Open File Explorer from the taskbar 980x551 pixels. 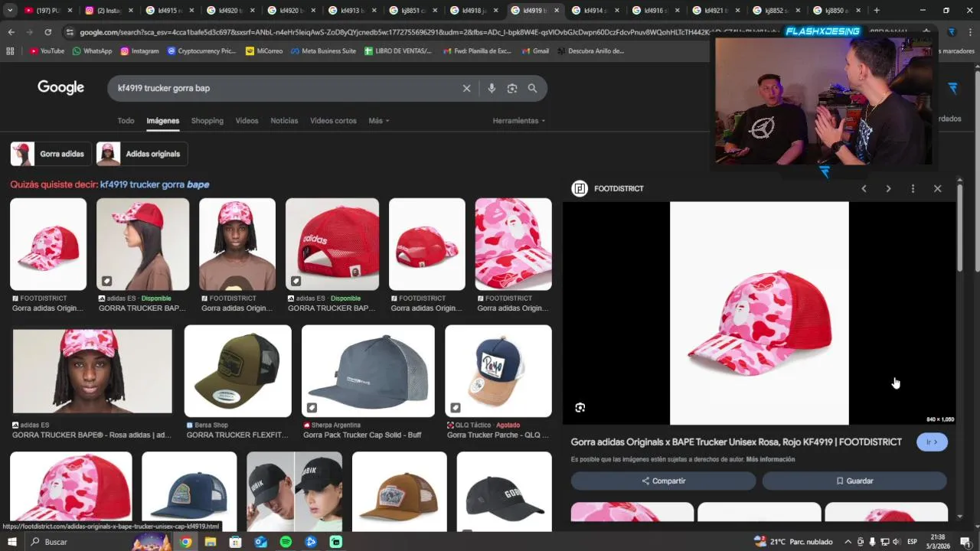211,542
